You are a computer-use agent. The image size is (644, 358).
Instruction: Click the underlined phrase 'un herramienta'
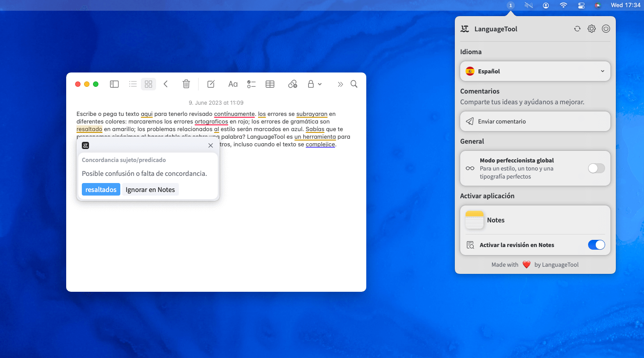[315, 136]
